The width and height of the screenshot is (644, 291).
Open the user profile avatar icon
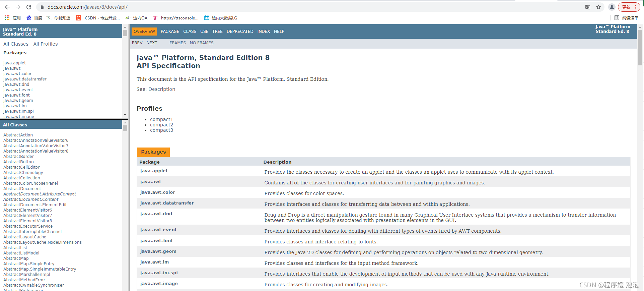[612, 7]
